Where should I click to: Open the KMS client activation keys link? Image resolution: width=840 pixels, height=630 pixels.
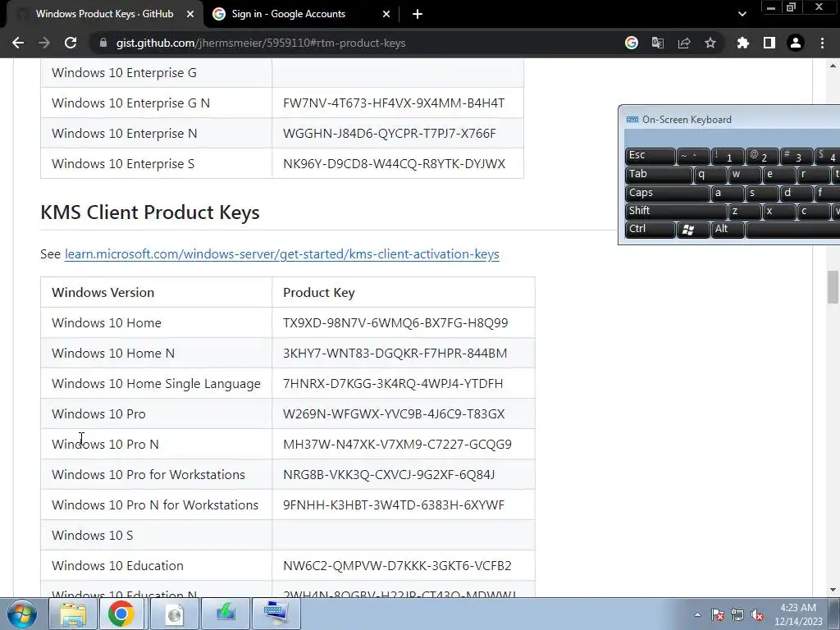coord(282,254)
